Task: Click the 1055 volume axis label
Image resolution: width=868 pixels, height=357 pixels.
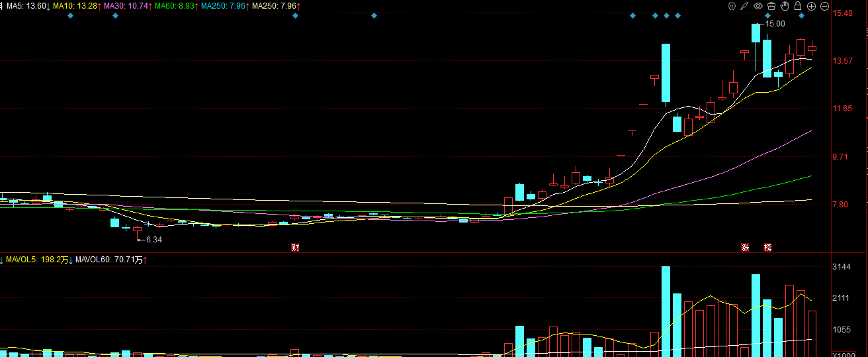Action: pos(842,330)
